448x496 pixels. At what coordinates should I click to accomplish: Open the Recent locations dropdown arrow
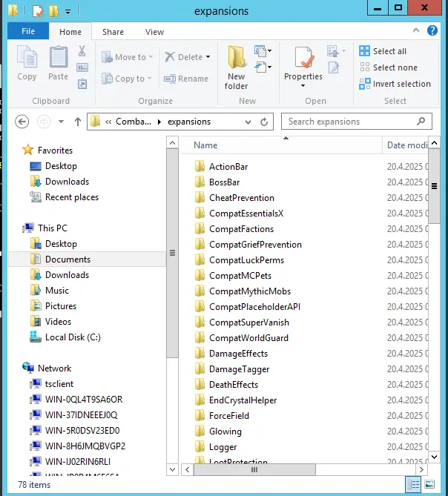click(x=61, y=122)
